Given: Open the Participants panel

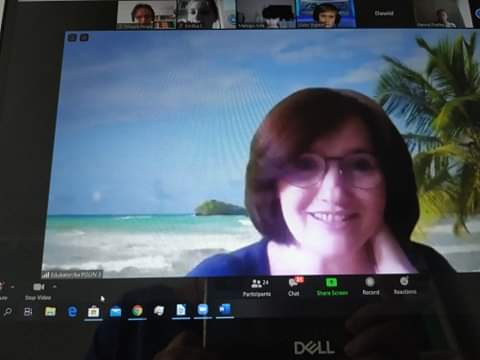Looking at the screenshot, I should tap(256, 288).
